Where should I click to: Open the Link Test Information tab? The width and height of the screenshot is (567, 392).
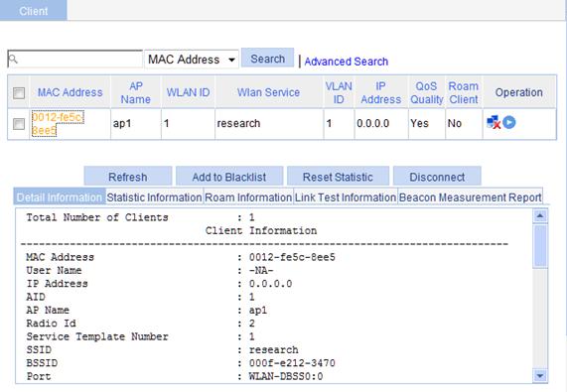(346, 197)
